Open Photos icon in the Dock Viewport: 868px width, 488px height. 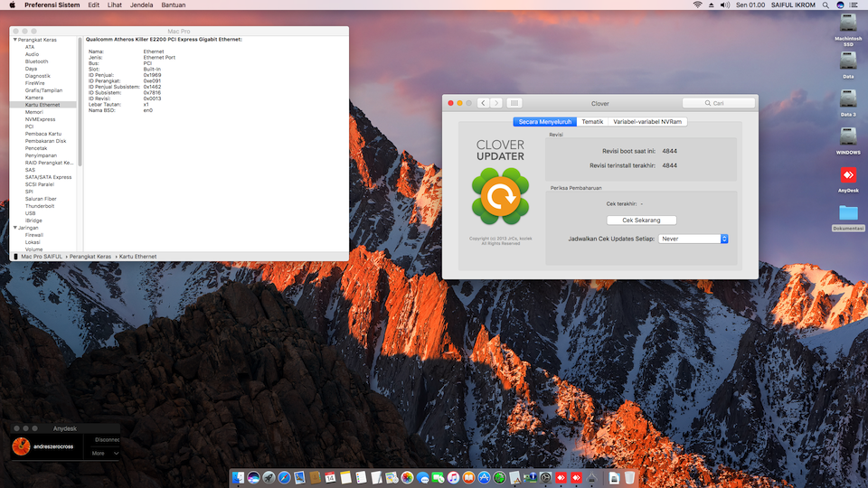pyautogui.click(x=408, y=477)
